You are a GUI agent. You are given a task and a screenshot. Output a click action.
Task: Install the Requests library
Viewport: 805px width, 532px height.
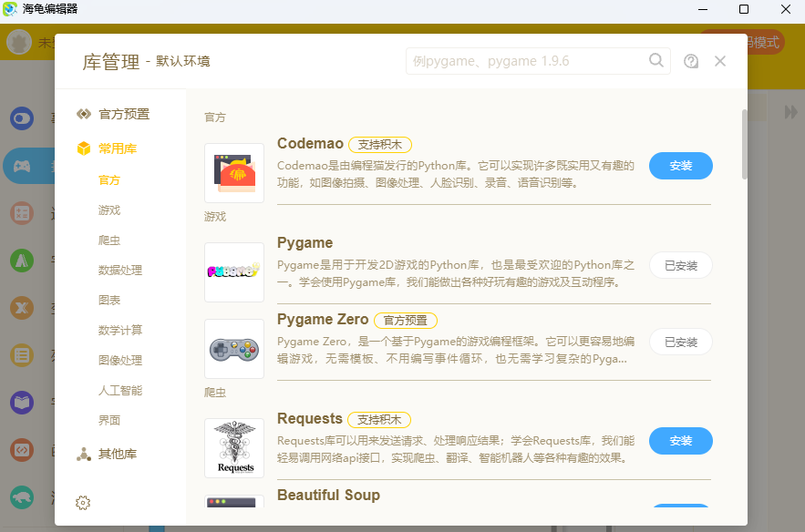tap(681, 441)
